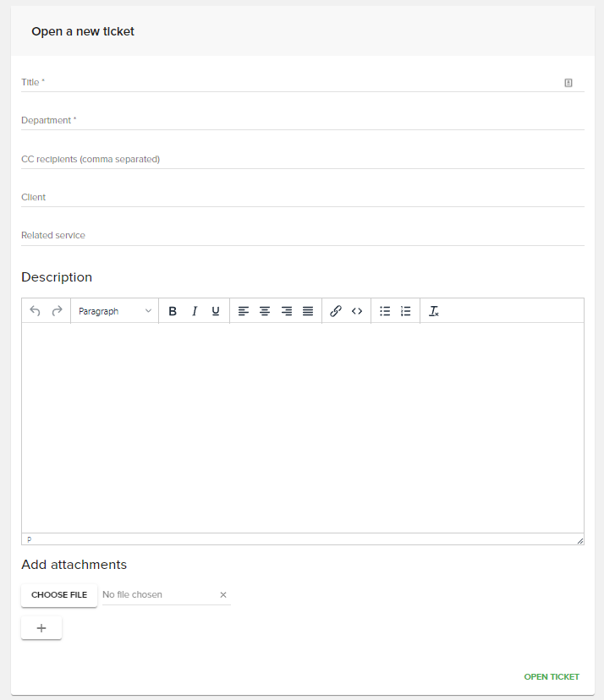
Task: Click the Undo icon in the editor toolbar
Action: [35, 310]
